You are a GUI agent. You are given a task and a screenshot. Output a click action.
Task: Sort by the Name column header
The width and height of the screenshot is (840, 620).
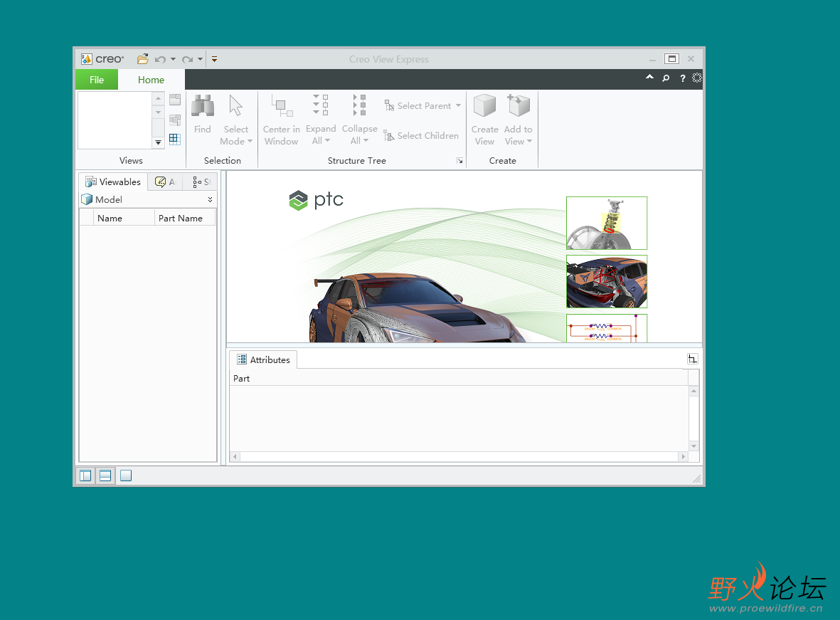pyautogui.click(x=124, y=219)
